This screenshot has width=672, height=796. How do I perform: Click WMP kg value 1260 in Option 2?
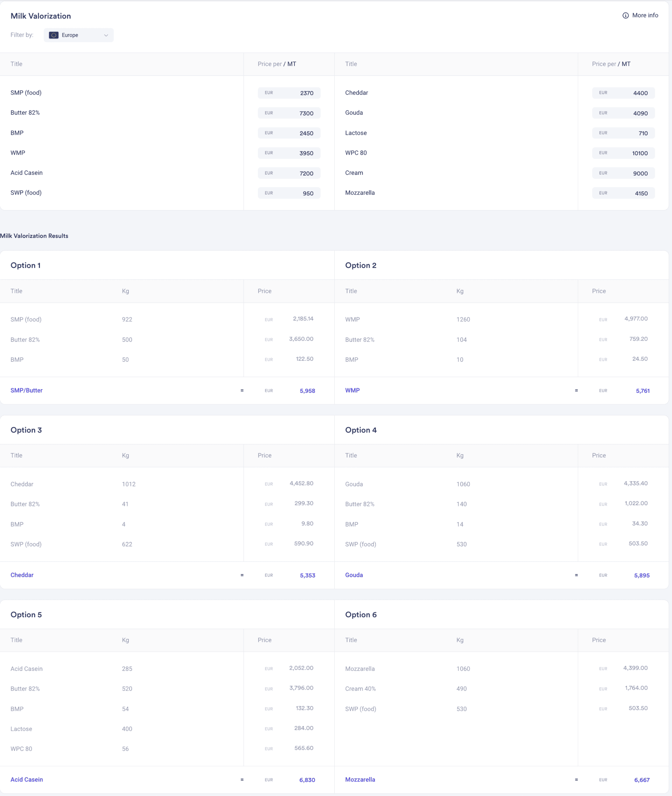463,319
